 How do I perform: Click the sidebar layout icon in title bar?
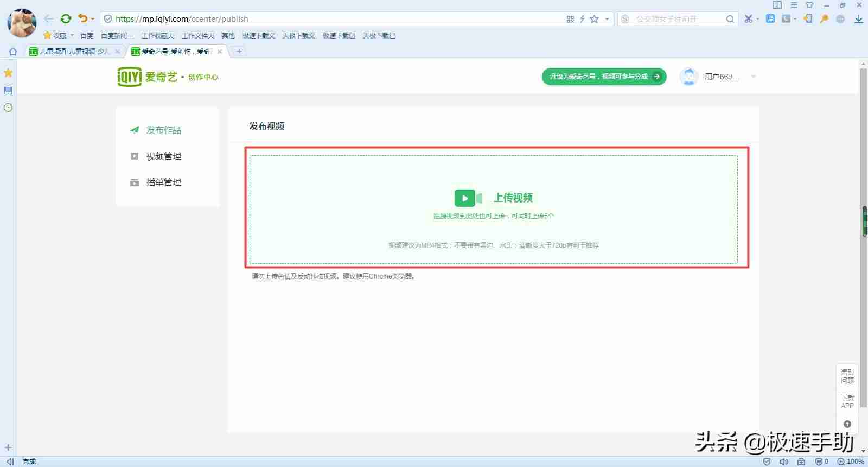point(777,5)
